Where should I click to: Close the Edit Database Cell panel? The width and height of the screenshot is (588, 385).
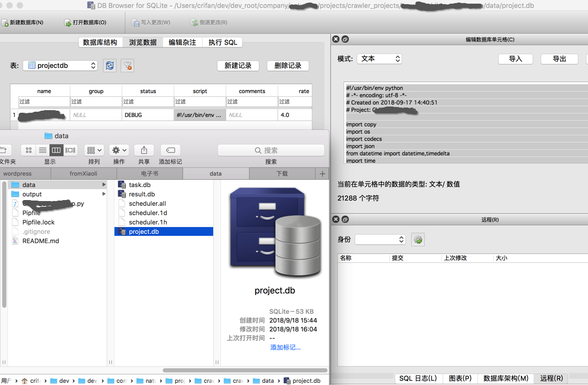point(336,39)
